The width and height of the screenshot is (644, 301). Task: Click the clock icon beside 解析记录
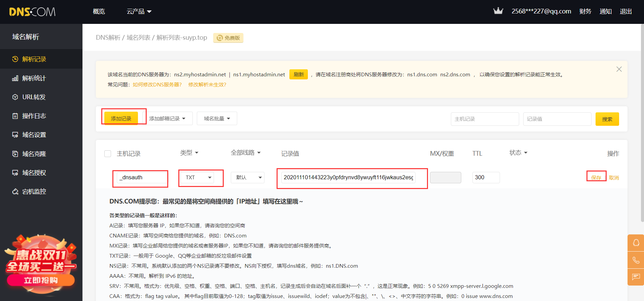[x=15, y=59]
